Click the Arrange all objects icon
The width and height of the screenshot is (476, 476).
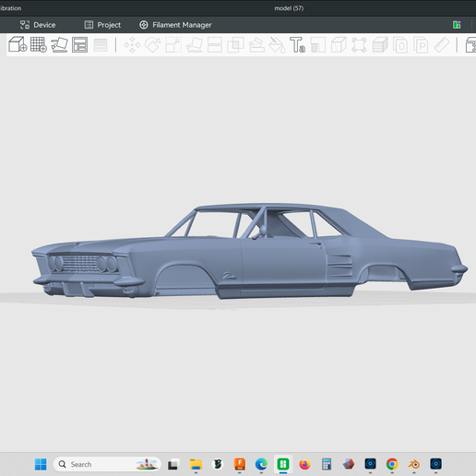(x=79, y=44)
